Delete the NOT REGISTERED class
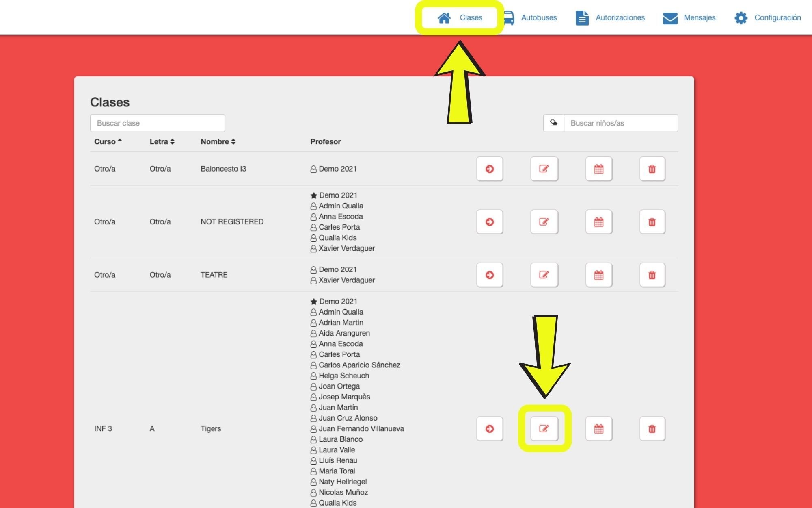This screenshot has height=508, width=812. tap(652, 222)
